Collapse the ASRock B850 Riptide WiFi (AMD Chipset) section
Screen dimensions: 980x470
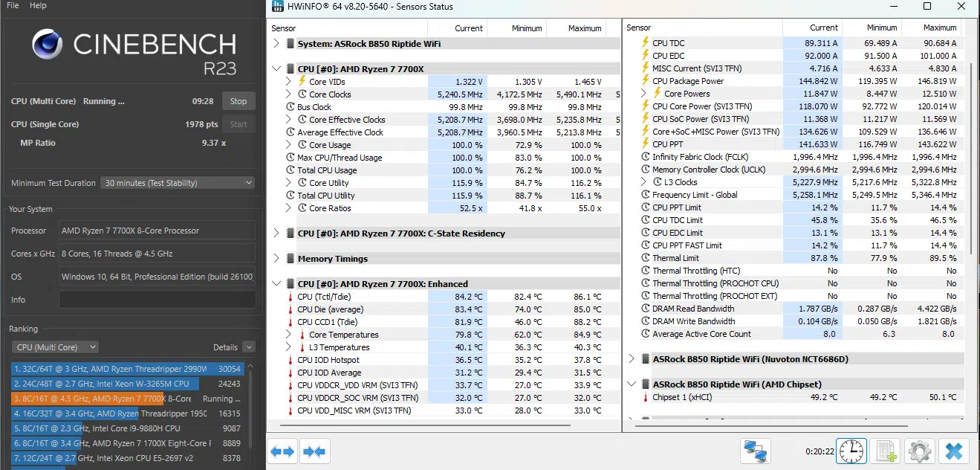coord(632,384)
